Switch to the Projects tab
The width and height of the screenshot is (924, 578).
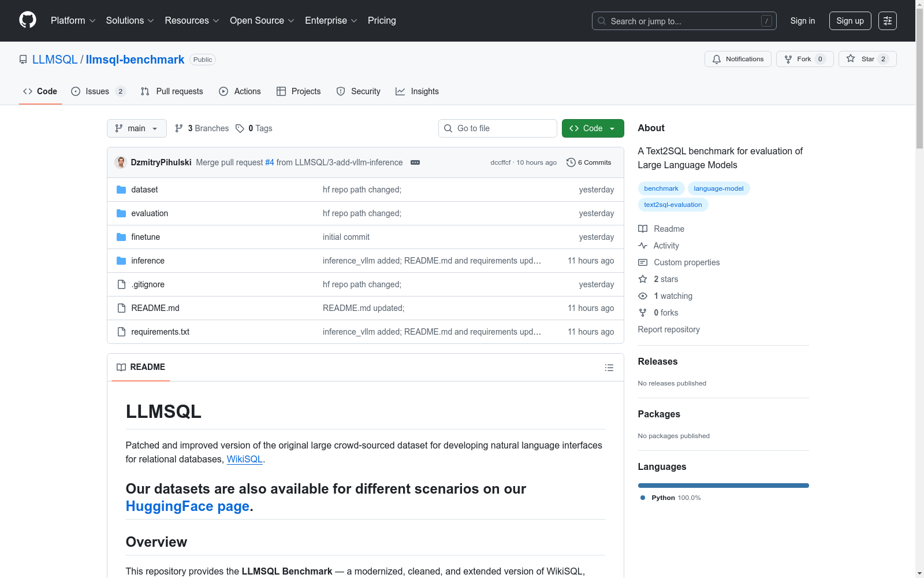[x=299, y=91]
